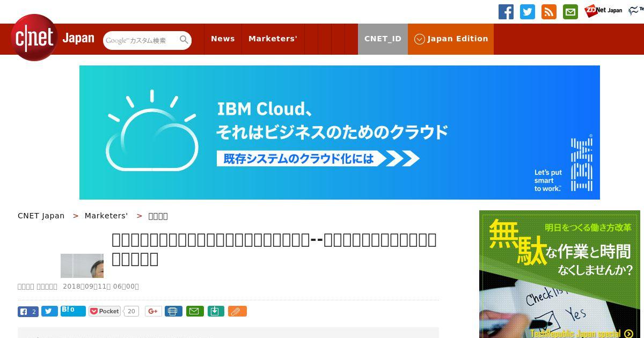Open the News menu
This screenshot has height=338, width=644.
click(223, 39)
